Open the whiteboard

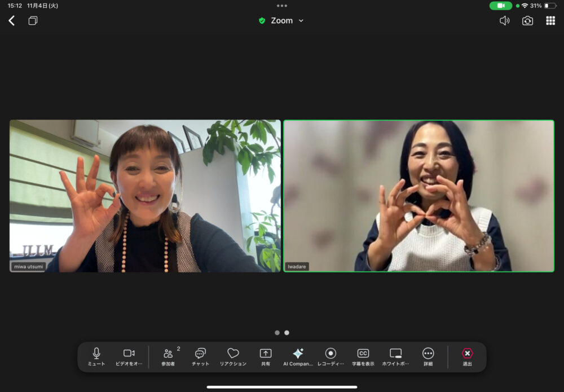click(396, 356)
